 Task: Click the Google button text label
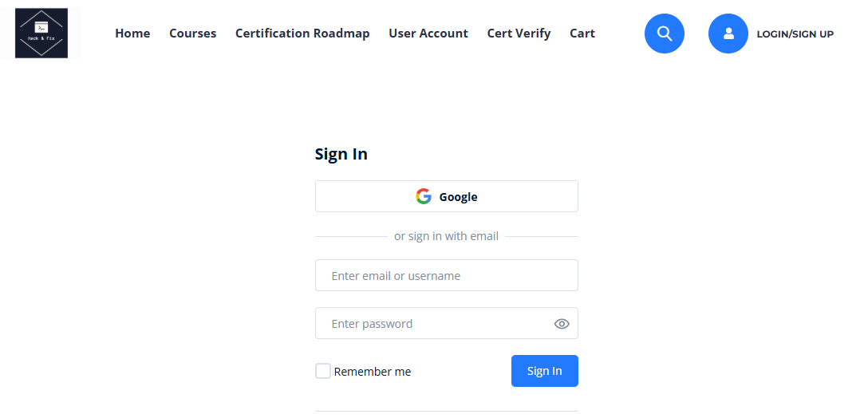[x=458, y=197]
